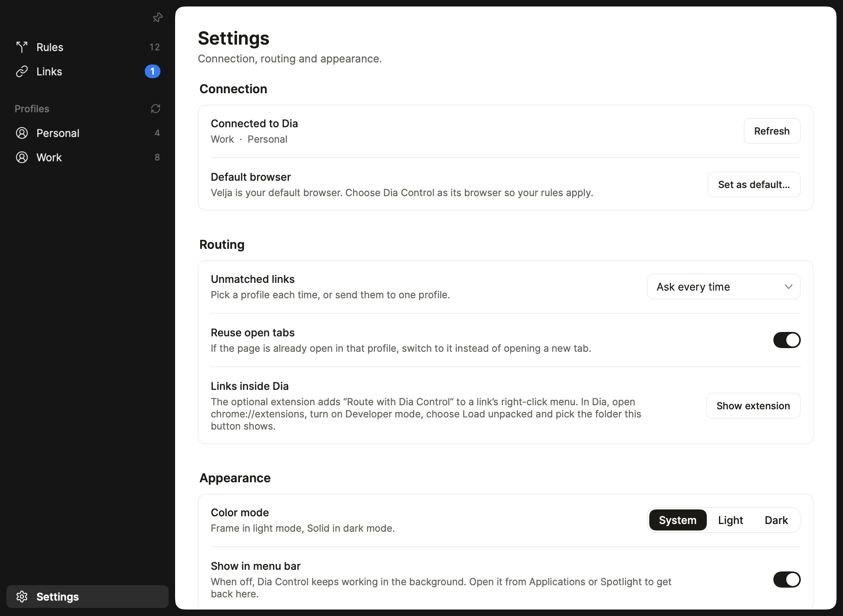The width and height of the screenshot is (843, 616).
Task: Select System color mode
Action: point(678,520)
